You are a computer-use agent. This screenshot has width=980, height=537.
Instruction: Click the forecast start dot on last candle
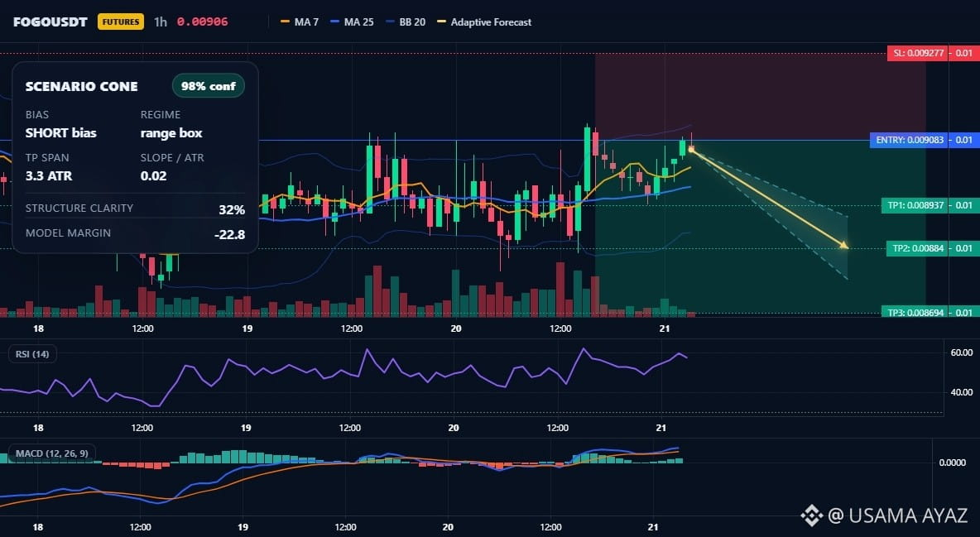(691, 150)
